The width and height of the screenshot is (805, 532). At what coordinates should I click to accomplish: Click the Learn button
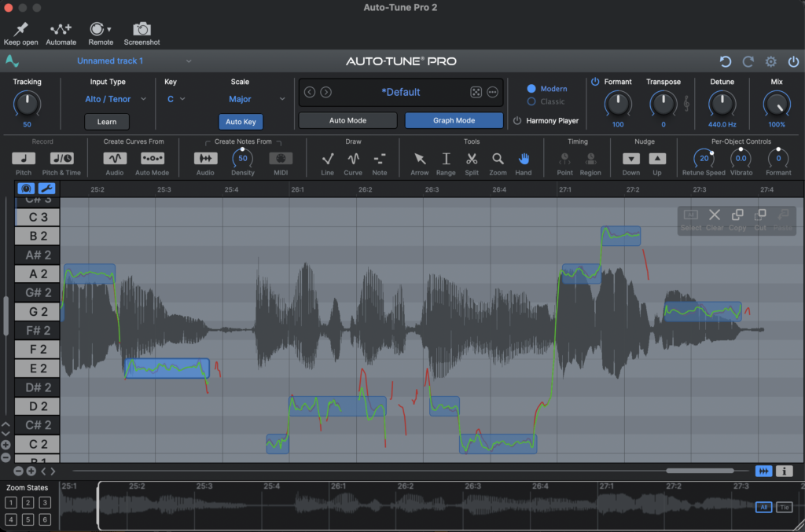coord(107,122)
